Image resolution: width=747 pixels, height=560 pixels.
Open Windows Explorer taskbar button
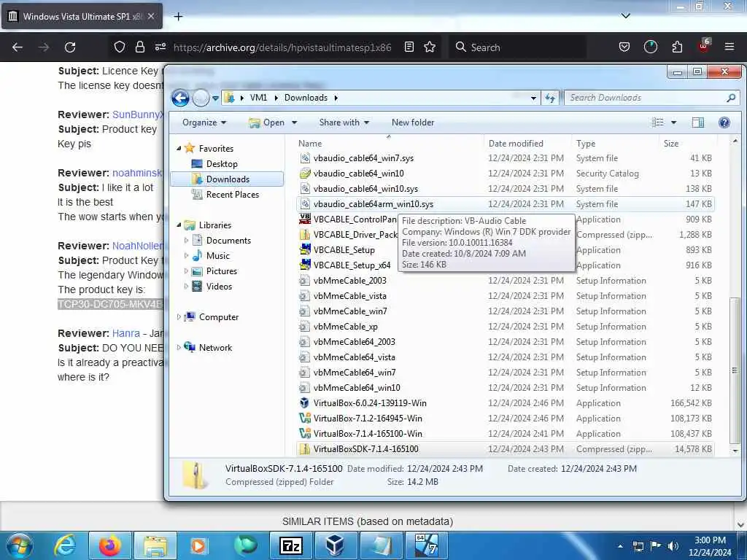[x=155, y=545]
